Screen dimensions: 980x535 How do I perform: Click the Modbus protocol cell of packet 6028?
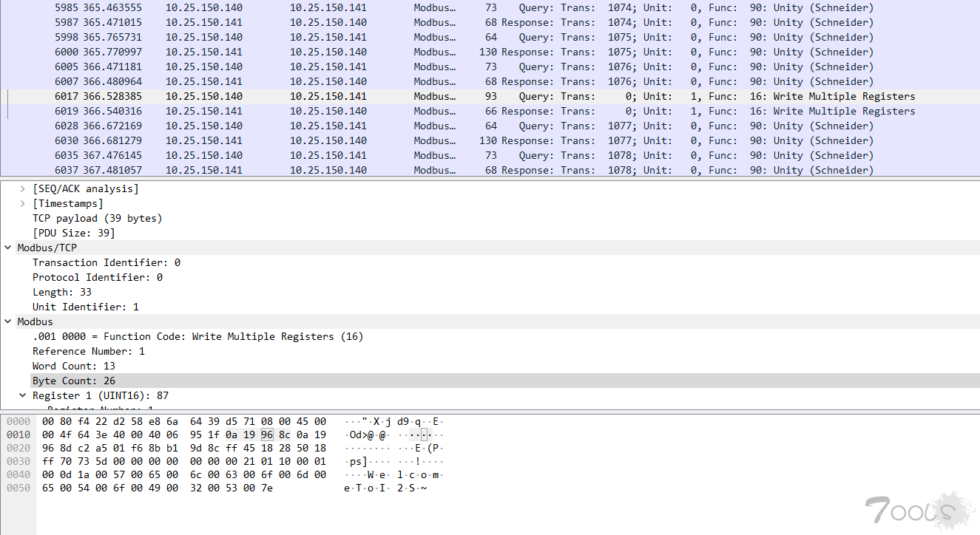click(x=435, y=126)
